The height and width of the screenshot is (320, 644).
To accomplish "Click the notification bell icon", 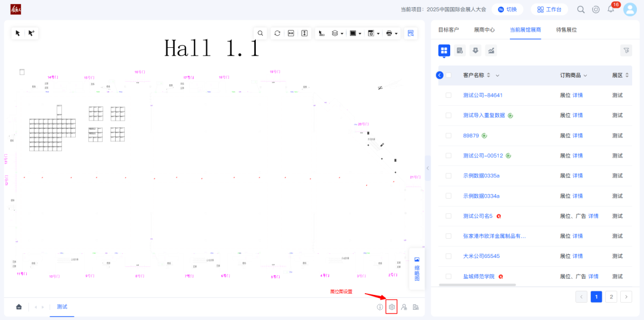I will (x=611, y=10).
